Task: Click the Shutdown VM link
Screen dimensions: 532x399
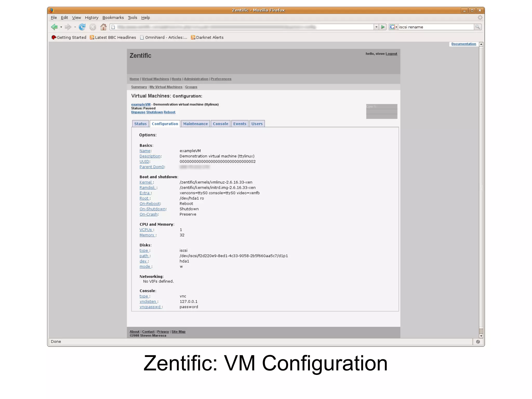Action: pyautogui.click(x=154, y=112)
